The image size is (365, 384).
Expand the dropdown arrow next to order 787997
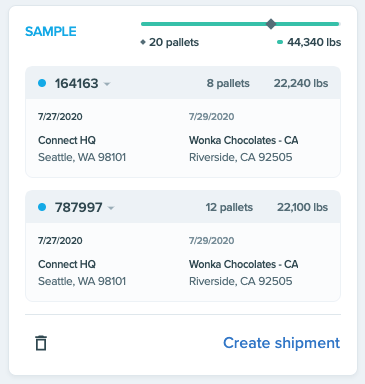(x=111, y=208)
